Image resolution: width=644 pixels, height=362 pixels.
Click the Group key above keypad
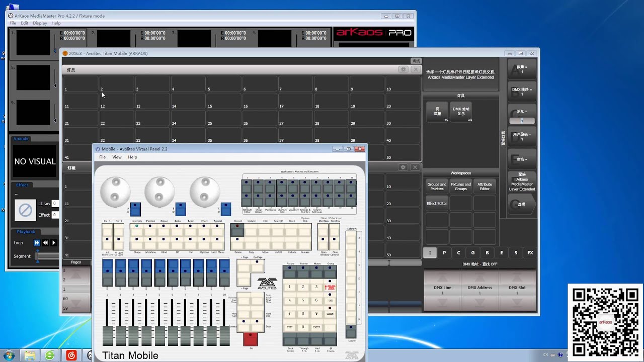[330, 273]
